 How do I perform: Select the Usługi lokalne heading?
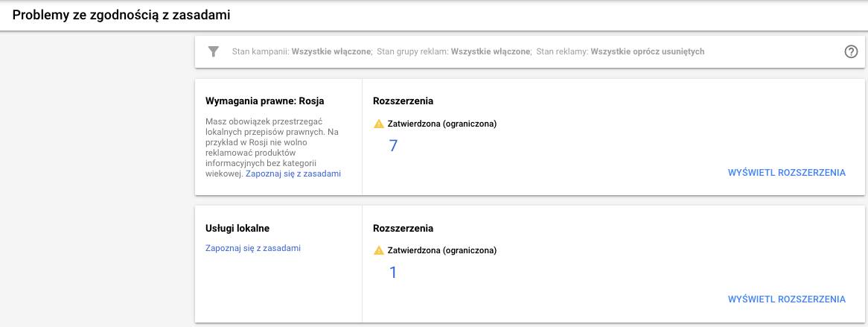[x=237, y=229]
